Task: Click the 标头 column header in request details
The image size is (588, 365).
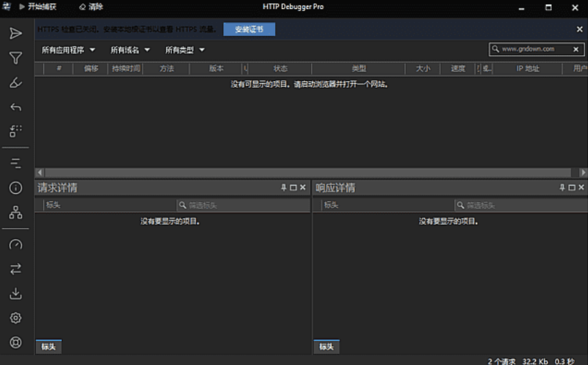Action: [x=110, y=205]
